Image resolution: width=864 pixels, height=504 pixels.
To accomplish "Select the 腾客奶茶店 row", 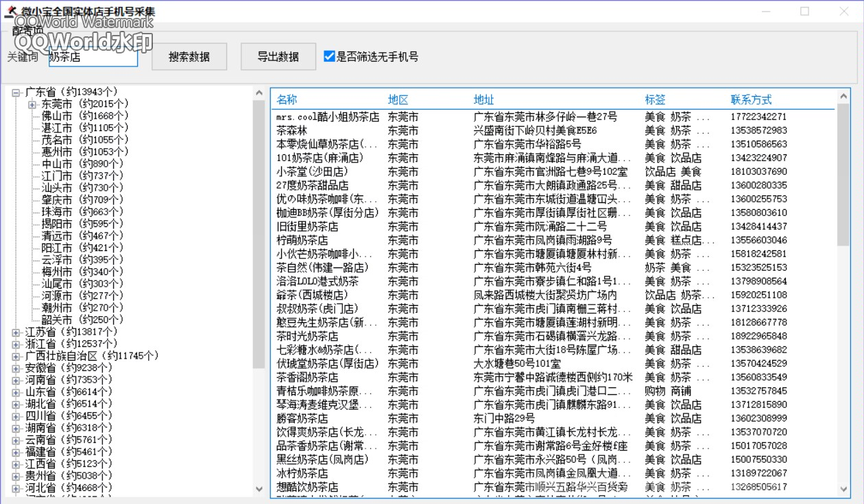I will [x=554, y=418].
